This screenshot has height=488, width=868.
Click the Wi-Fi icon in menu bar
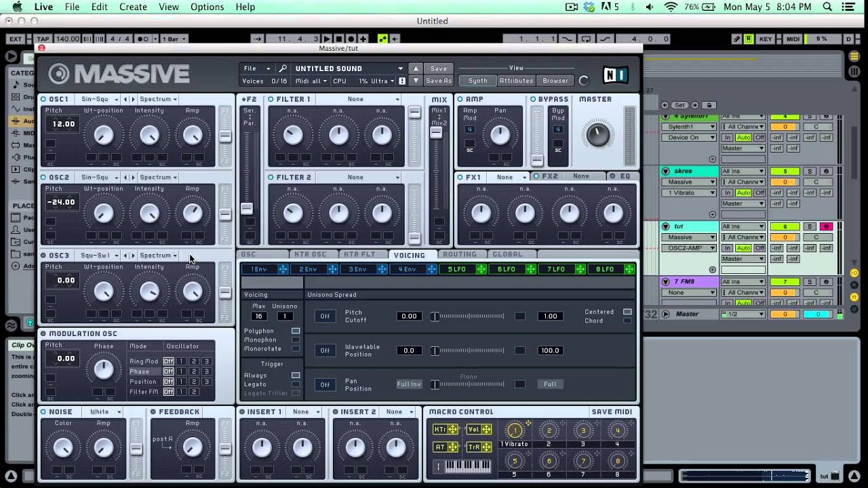(671, 7)
